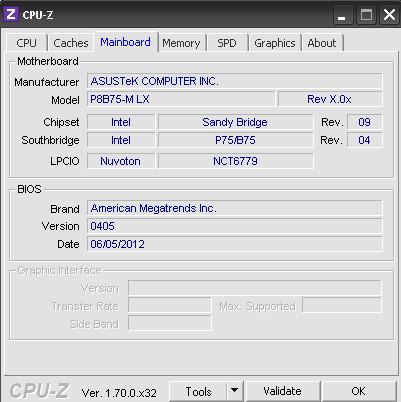Click the OK button
Viewport: 401px width, 402px height.
(358, 391)
